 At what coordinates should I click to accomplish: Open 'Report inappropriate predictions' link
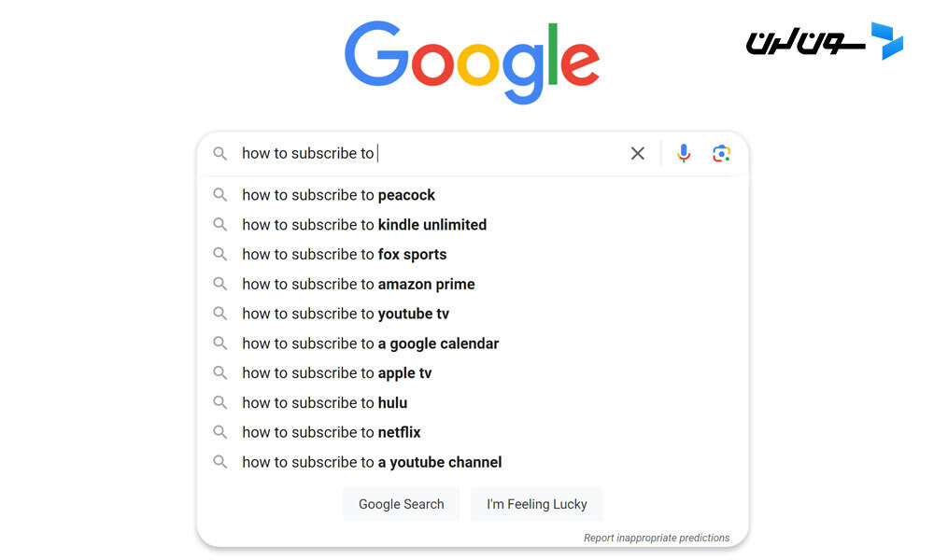tap(657, 538)
